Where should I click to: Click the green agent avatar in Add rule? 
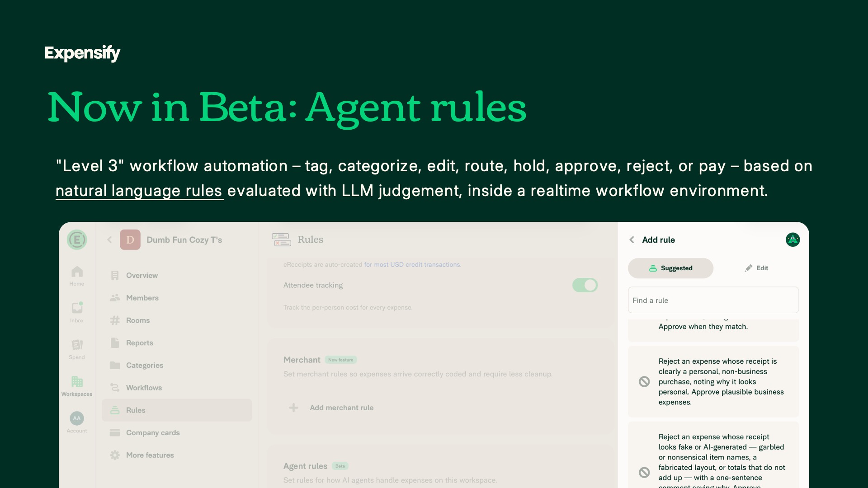click(793, 239)
